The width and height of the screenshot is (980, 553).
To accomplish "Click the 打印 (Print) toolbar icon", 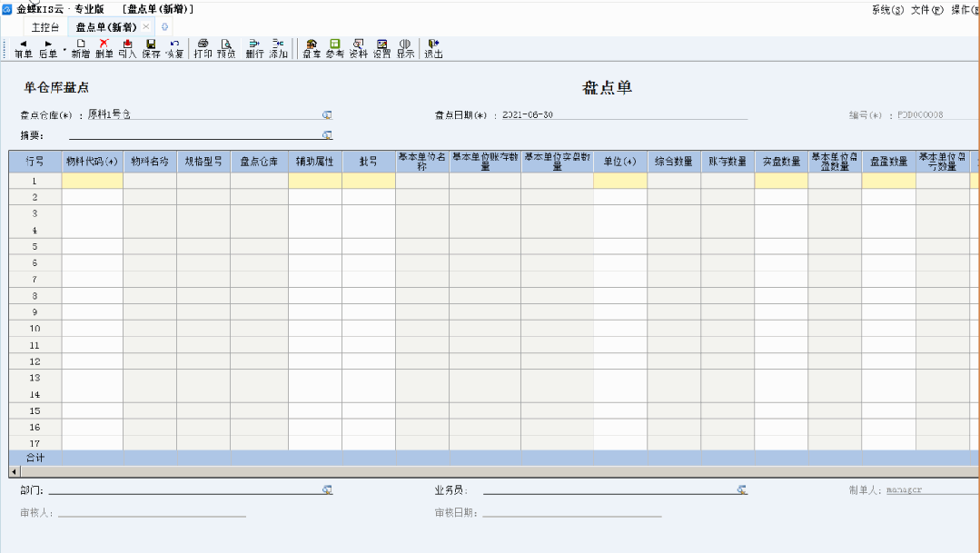I will 203,48.
